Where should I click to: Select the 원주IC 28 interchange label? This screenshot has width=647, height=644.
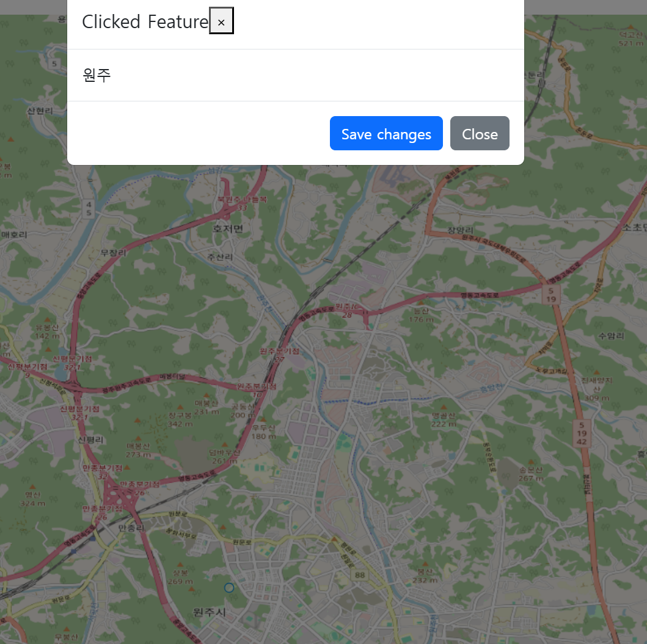[348, 310]
